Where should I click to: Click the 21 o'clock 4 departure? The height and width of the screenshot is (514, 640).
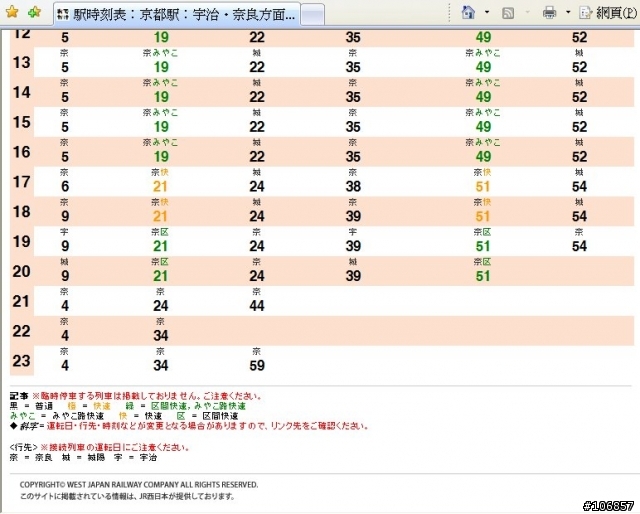point(64,305)
